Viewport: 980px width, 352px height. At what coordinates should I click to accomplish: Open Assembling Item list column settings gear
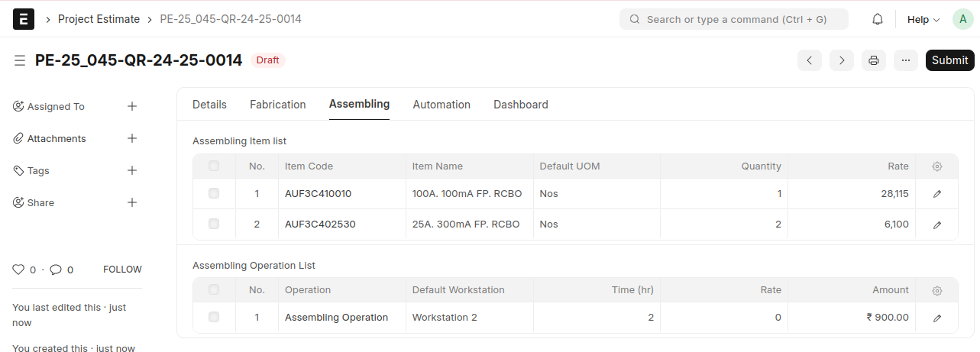937,166
